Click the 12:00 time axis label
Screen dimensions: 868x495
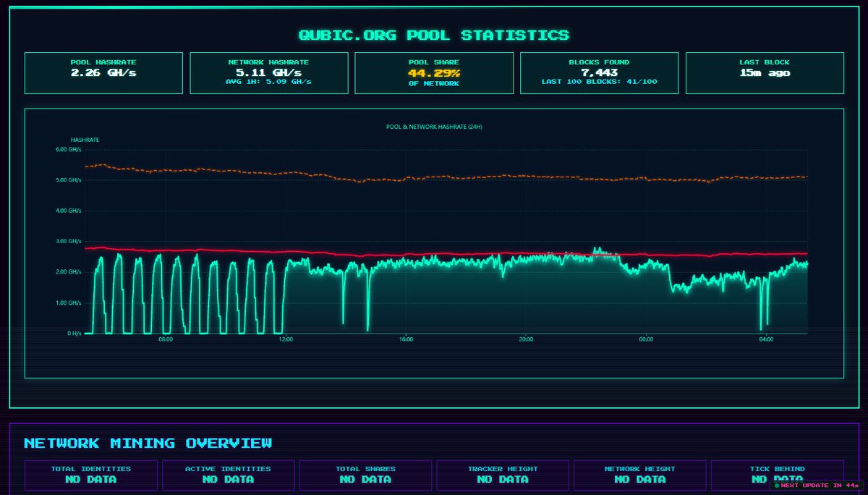[x=285, y=339]
